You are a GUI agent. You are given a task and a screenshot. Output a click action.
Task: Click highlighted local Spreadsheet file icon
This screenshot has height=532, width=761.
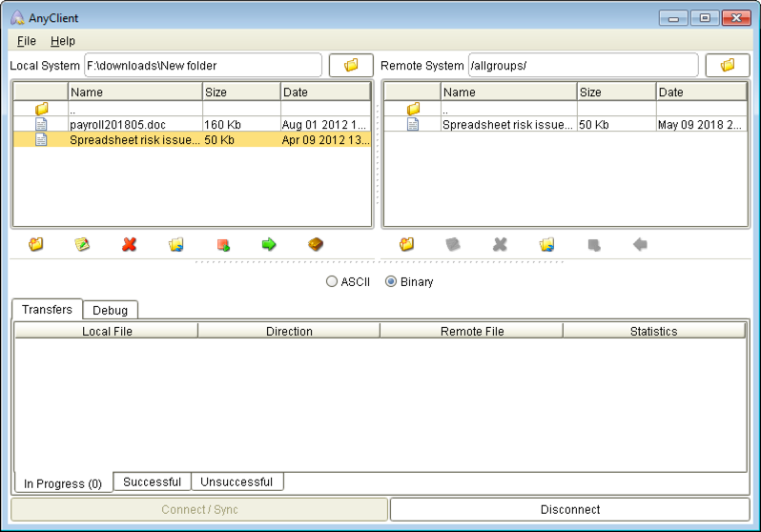coord(41,140)
